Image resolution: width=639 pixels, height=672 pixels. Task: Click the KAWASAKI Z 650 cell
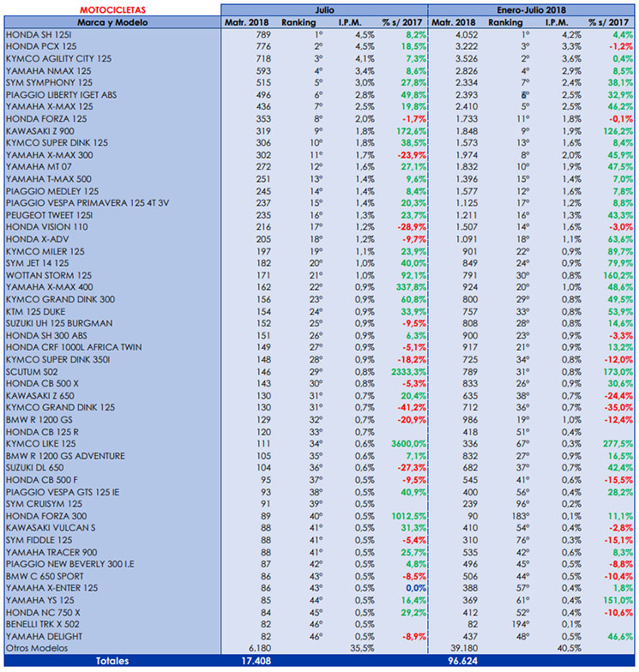(x=39, y=396)
